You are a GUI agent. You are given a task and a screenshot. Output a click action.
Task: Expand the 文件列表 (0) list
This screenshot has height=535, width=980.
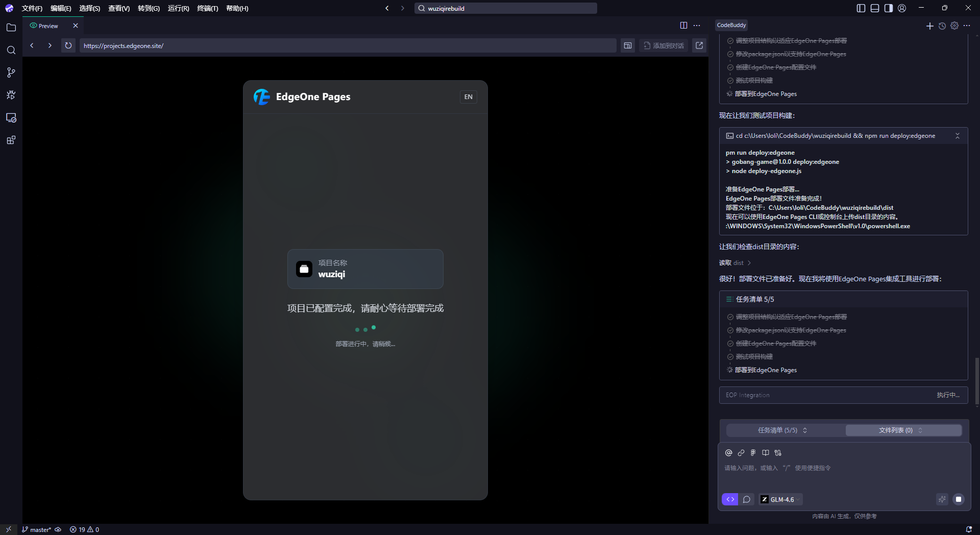point(900,430)
